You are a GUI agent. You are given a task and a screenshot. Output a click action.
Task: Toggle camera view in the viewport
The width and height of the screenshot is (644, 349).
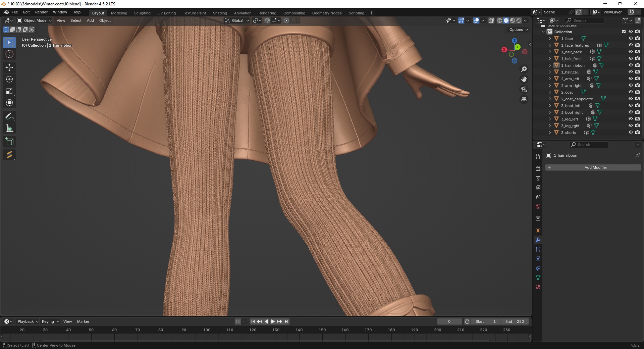coord(524,89)
